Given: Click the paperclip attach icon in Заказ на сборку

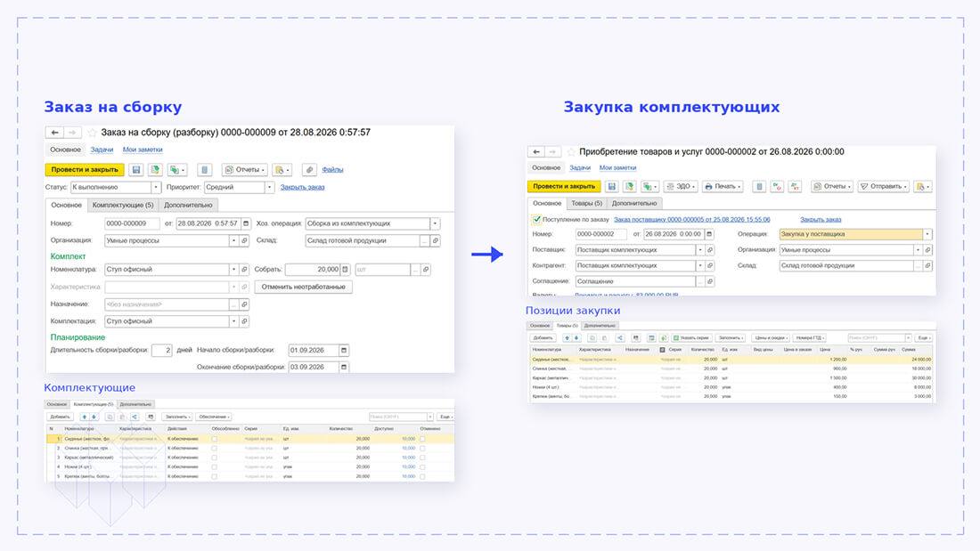Looking at the screenshot, I should [x=309, y=169].
